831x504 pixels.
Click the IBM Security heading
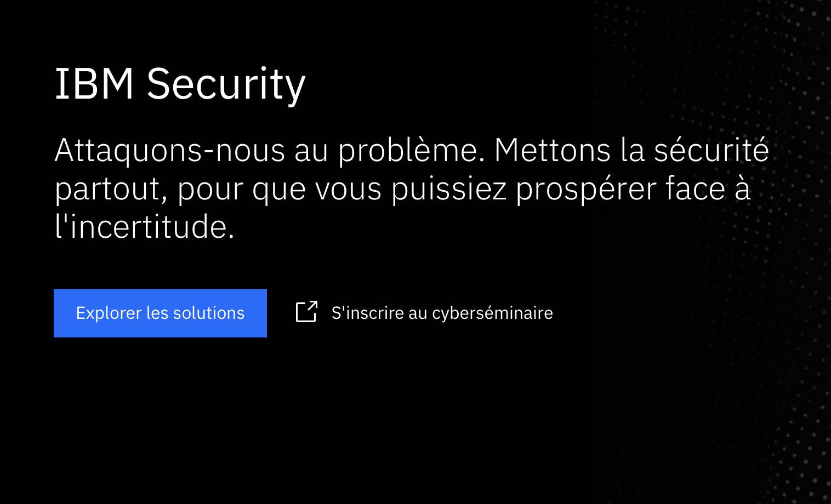[x=180, y=83]
